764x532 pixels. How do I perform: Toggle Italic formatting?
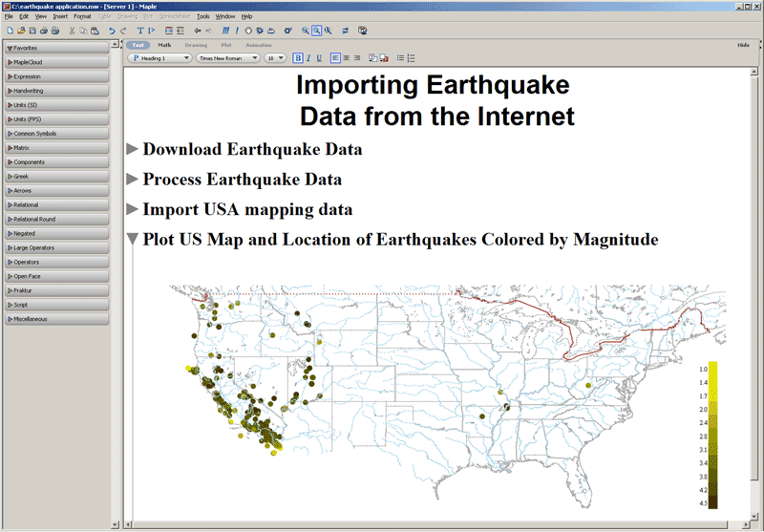click(308, 58)
